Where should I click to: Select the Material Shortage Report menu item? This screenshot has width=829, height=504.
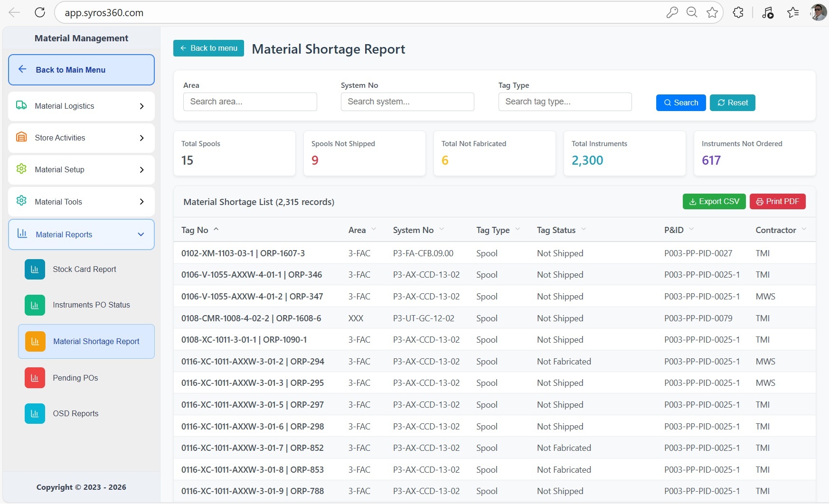point(96,341)
